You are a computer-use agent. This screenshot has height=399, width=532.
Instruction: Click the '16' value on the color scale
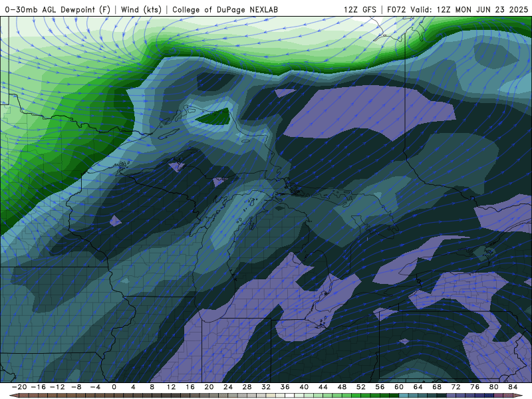pyautogui.click(x=190, y=387)
